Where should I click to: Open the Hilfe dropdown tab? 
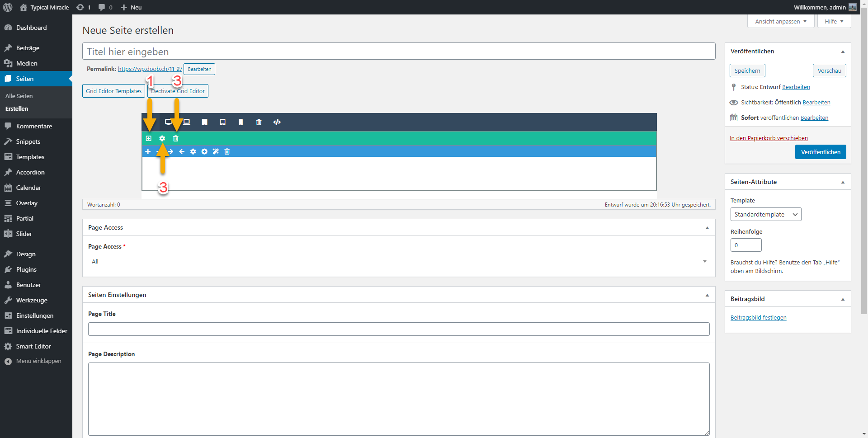(x=834, y=21)
